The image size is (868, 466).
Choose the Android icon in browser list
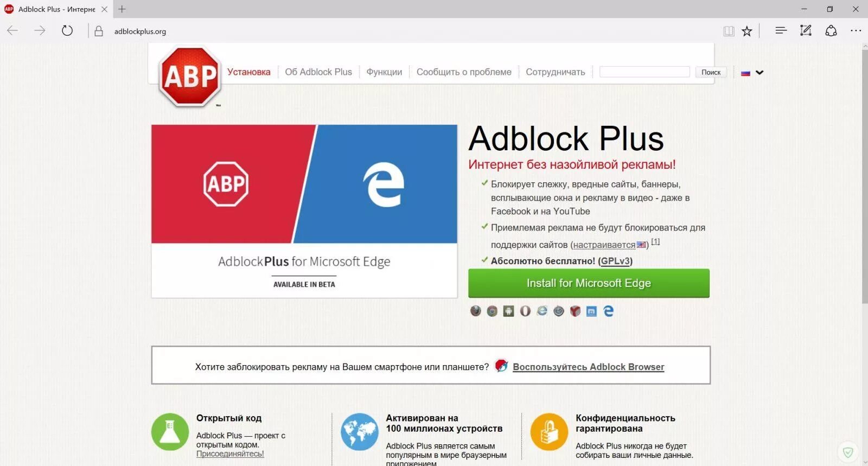(508, 311)
